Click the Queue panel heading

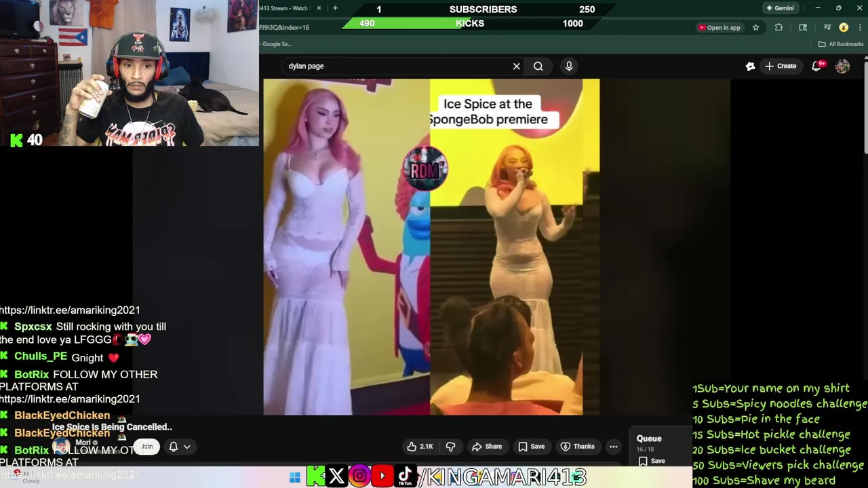coord(649,439)
